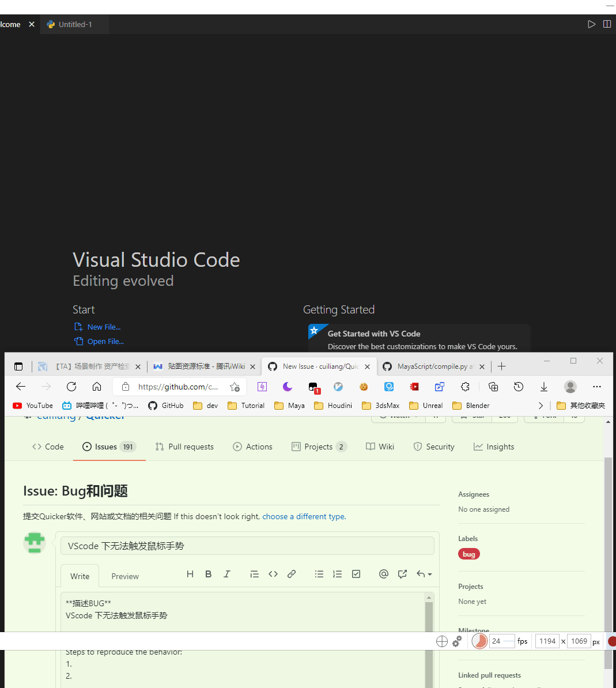616x688 pixels.
Task: Open the Insights tab
Action: point(494,447)
